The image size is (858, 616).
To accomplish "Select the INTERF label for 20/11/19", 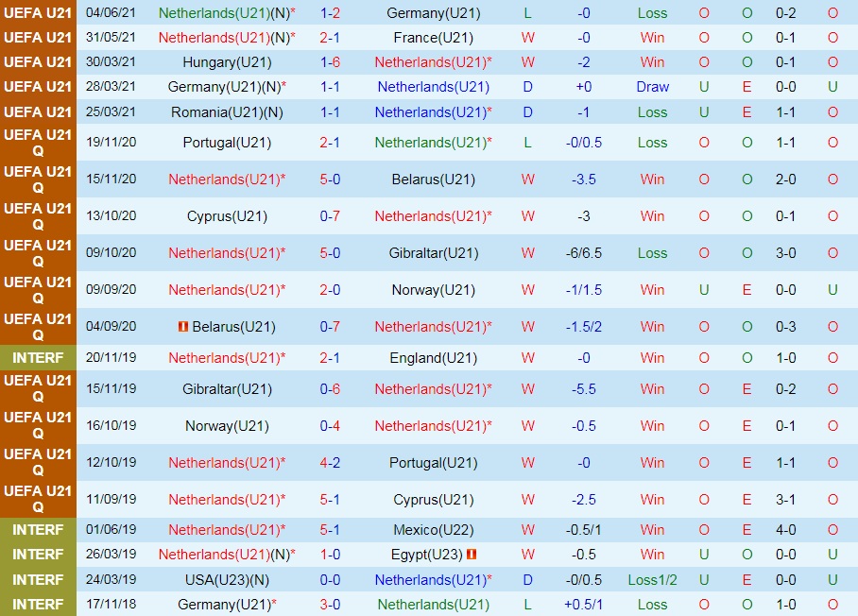I will click(38, 358).
